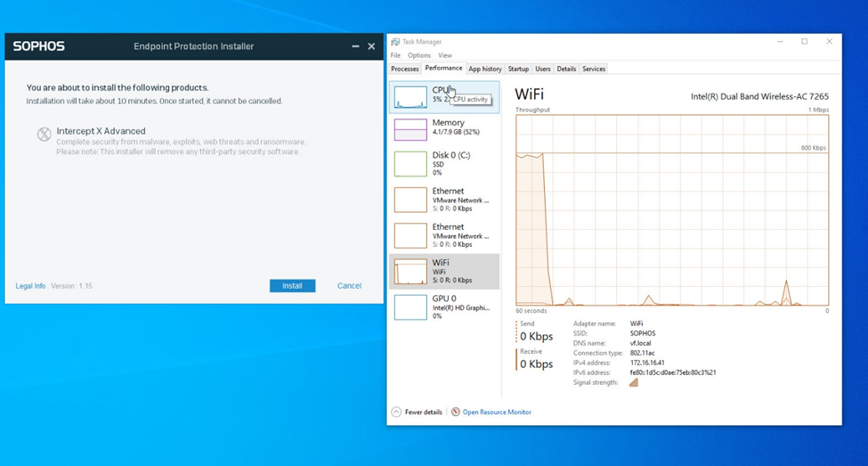Select the Memory graph thumbnail
The height and width of the screenshot is (466, 868).
[410, 130]
